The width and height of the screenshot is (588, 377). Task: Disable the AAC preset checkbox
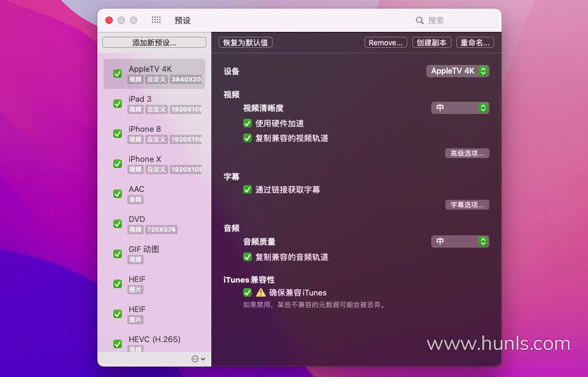118,194
